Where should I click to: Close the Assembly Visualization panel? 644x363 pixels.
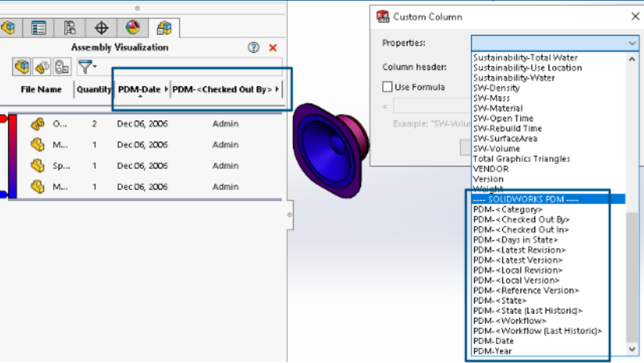click(273, 48)
